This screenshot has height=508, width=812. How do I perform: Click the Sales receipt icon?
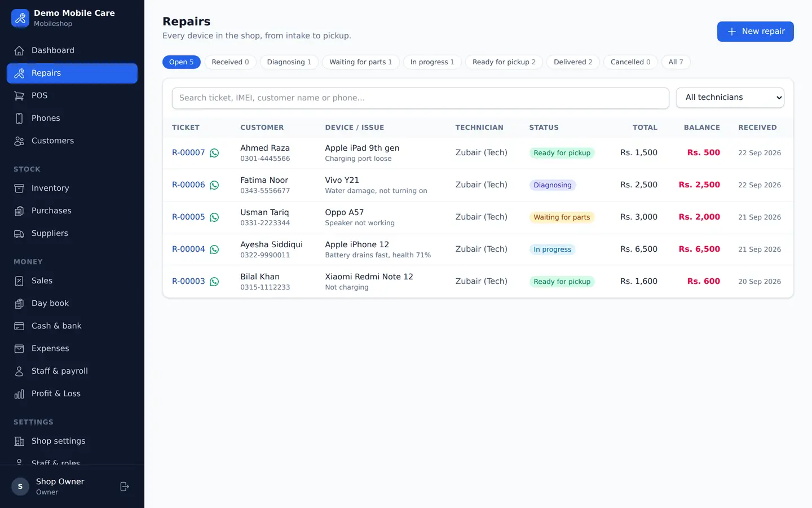pyautogui.click(x=19, y=281)
